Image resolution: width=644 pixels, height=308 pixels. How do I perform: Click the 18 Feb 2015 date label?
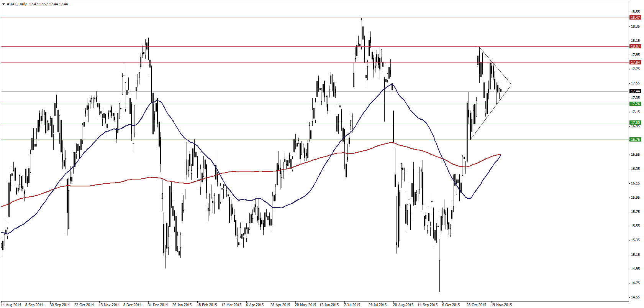pyautogui.click(x=207, y=305)
